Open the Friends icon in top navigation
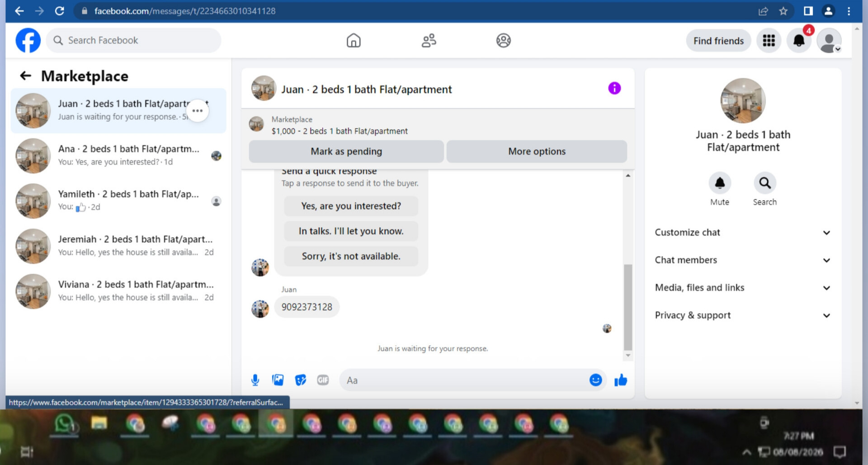Image resolution: width=868 pixels, height=465 pixels. coord(429,40)
